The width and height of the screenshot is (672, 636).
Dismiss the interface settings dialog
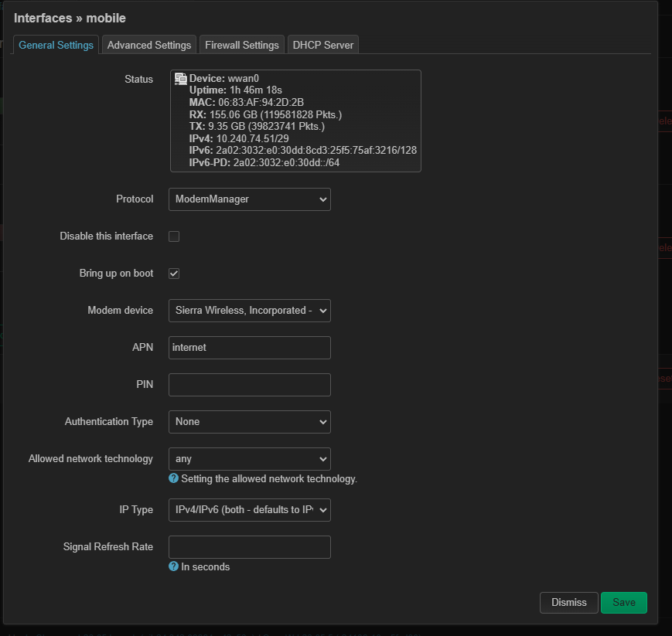[568, 602]
